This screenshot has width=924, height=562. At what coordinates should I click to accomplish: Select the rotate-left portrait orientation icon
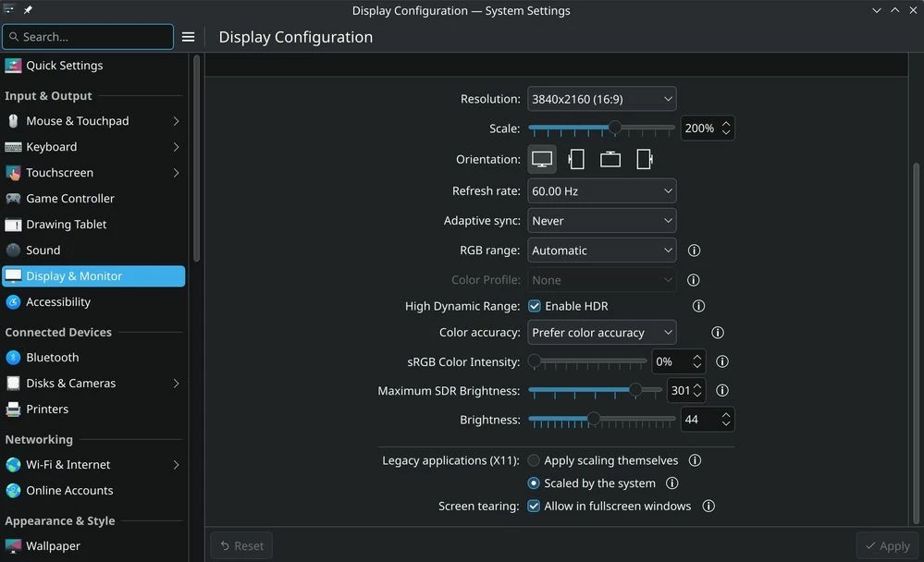[x=576, y=159]
